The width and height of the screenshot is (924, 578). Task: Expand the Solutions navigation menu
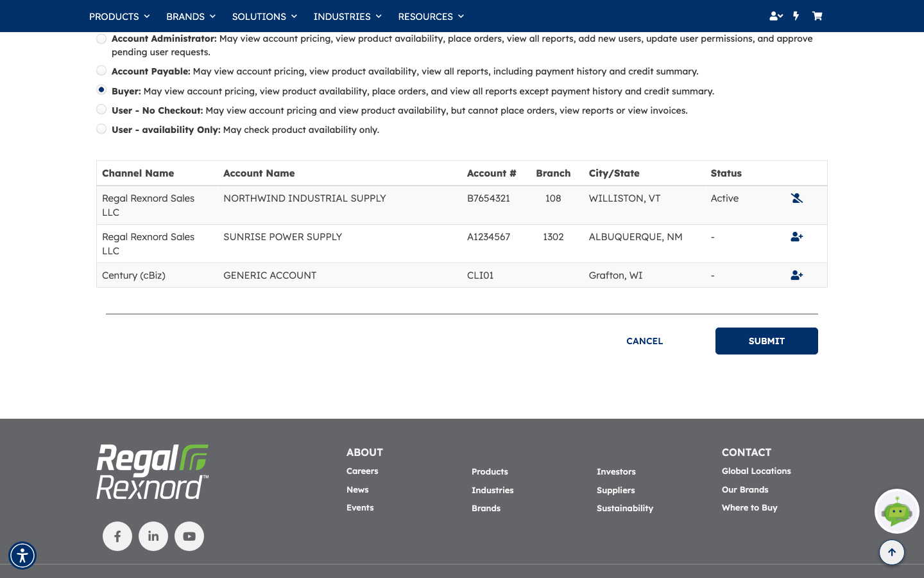(x=264, y=16)
